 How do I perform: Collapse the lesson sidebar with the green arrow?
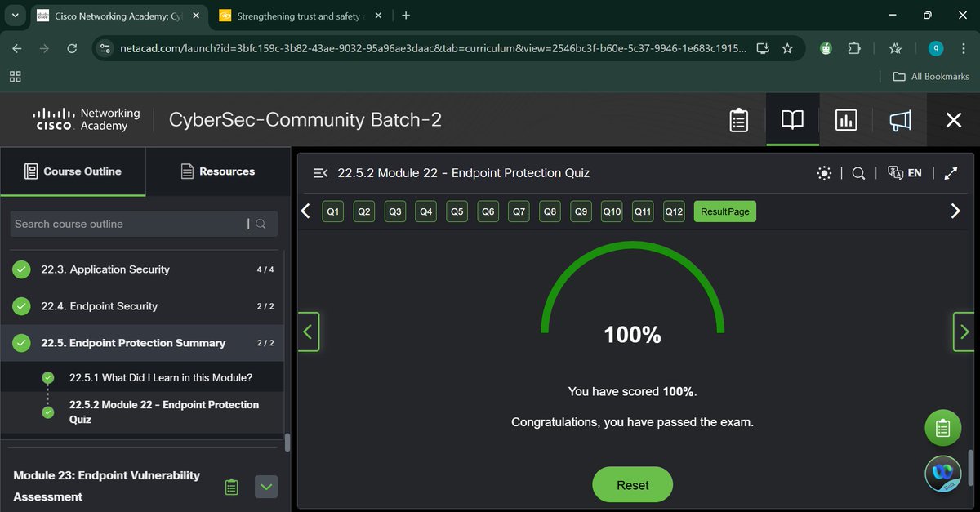coord(309,332)
